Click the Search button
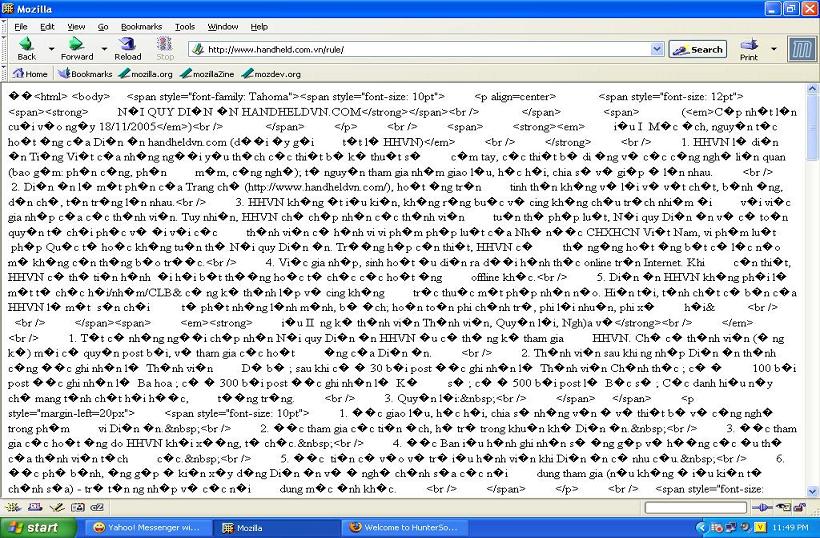The height and width of the screenshot is (538, 820). (x=698, y=49)
